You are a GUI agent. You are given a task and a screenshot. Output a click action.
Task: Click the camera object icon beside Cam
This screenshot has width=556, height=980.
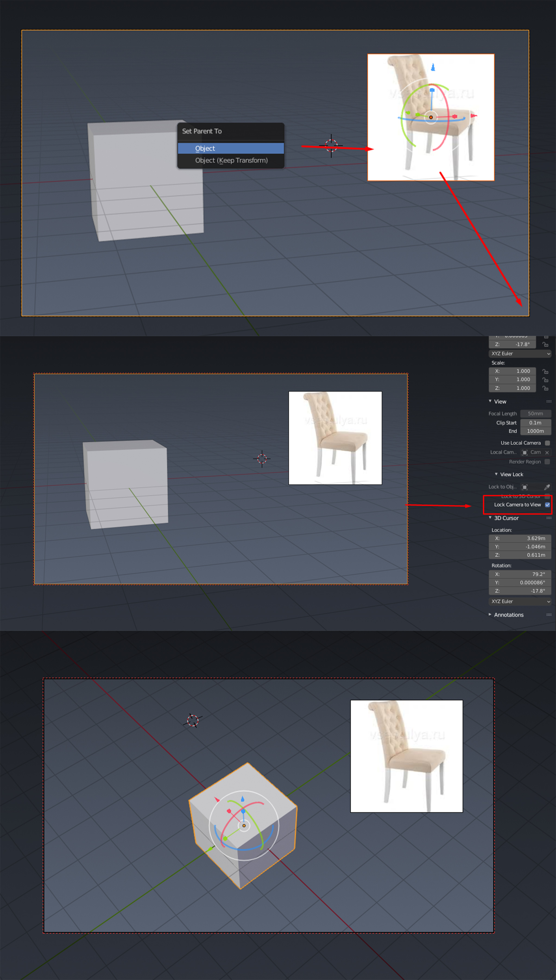pyautogui.click(x=525, y=452)
